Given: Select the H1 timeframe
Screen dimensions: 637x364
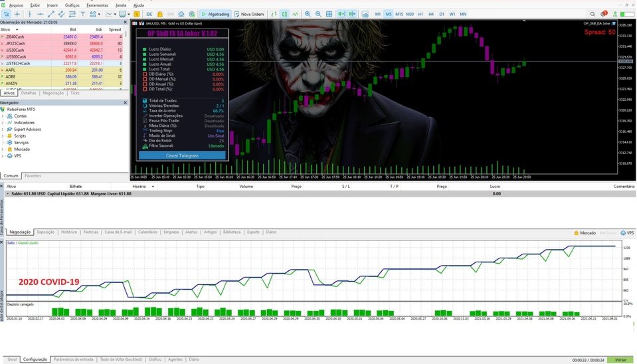Looking at the screenshot, I should click(x=420, y=14).
